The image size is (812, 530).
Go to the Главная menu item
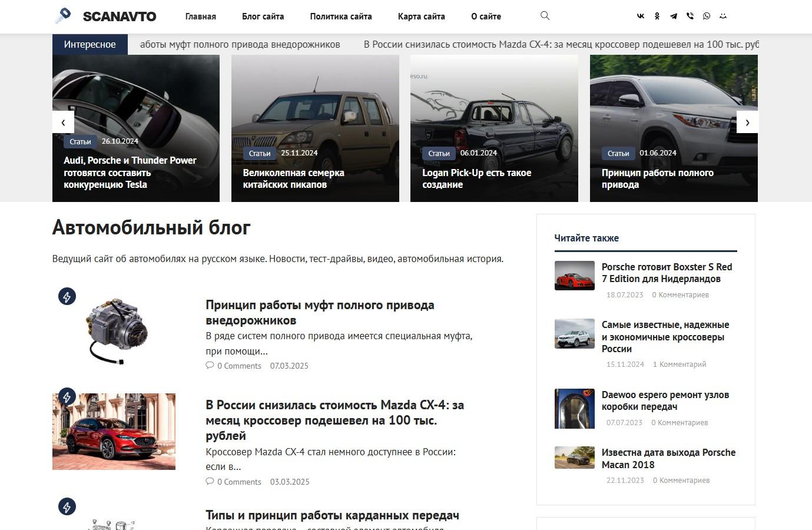tap(201, 16)
